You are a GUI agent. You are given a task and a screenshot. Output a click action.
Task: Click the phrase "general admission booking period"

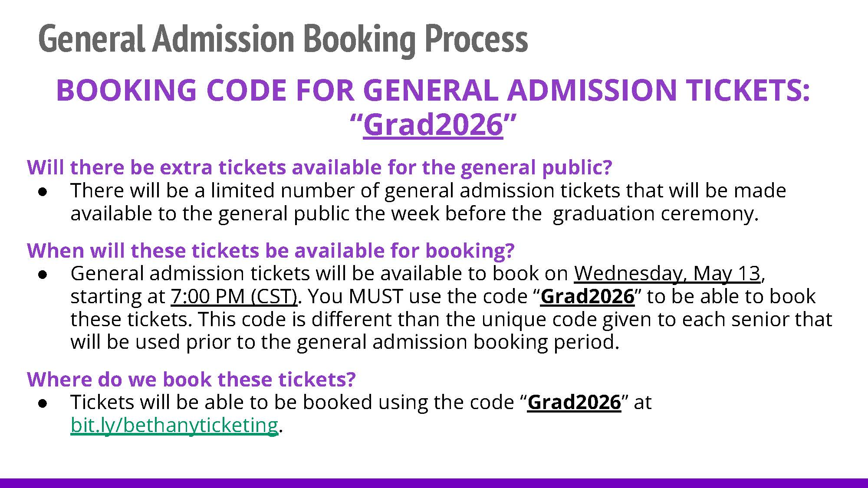(458, 342)
